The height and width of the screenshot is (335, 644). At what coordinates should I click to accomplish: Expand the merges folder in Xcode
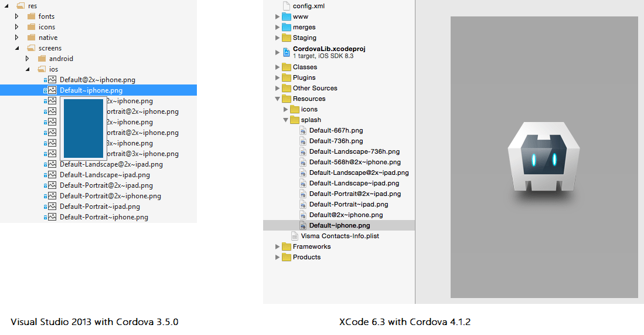(277, 27)
